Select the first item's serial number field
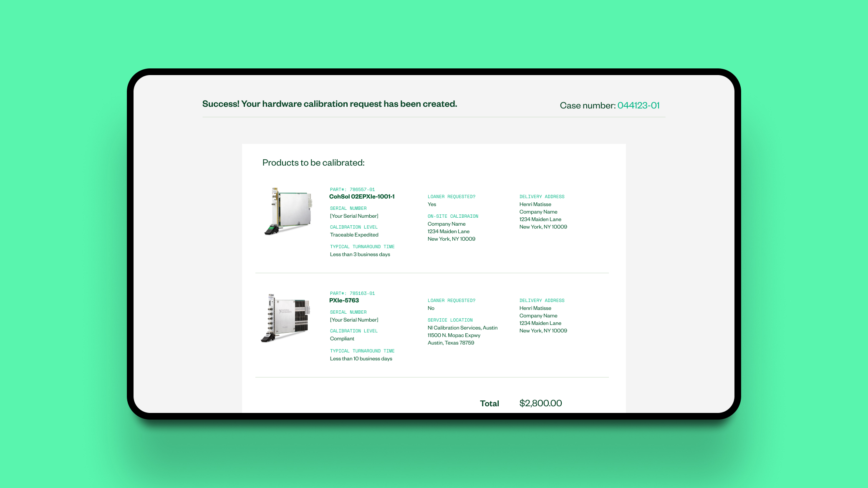 [x=354, y=216]
